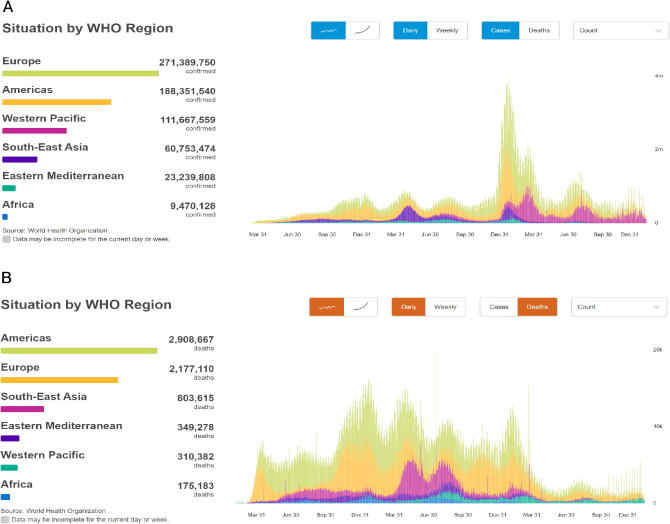Select cumulative curve icon in panel A
Image resolution: width=670 pixels, height=524 pixels.
(362, 30)
